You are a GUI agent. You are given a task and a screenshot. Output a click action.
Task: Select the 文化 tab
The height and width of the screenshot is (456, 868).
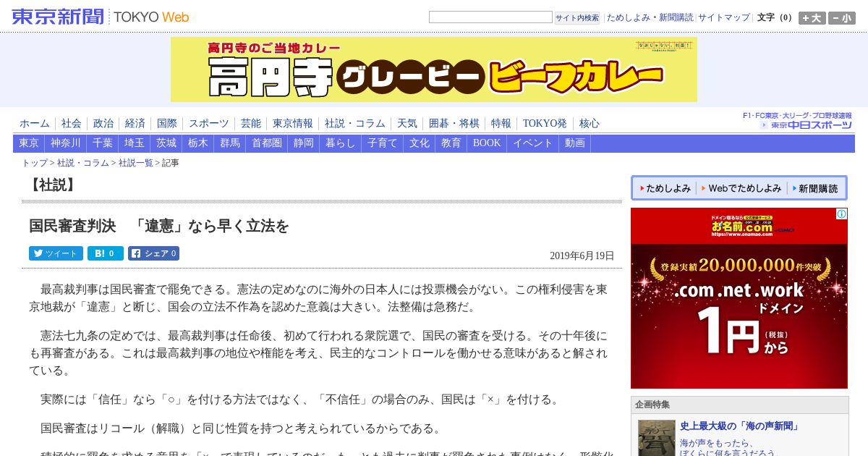tap(420, 143)
